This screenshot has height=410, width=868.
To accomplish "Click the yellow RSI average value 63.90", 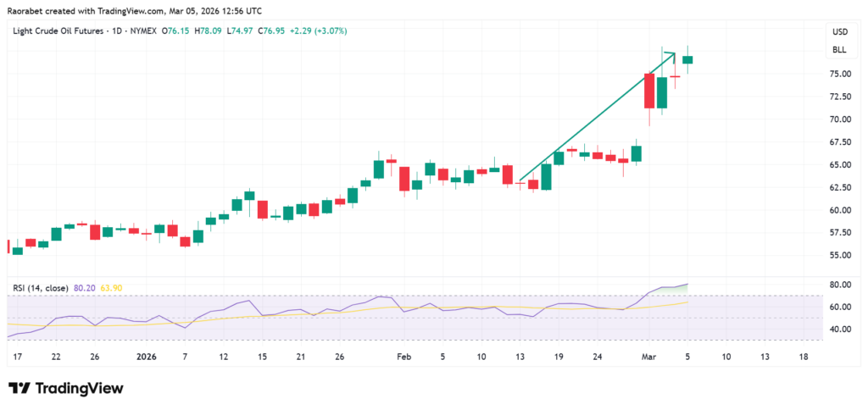I will 112,288.
